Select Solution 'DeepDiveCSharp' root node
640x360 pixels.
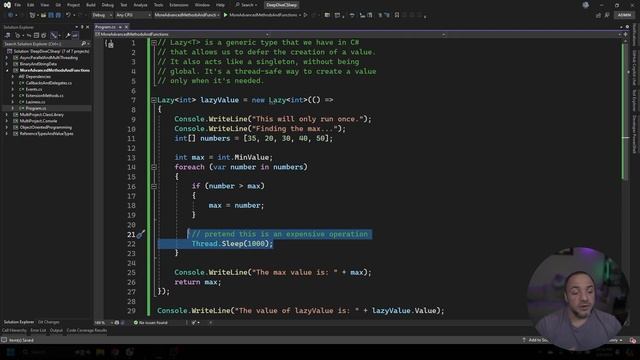pos(51,51)
